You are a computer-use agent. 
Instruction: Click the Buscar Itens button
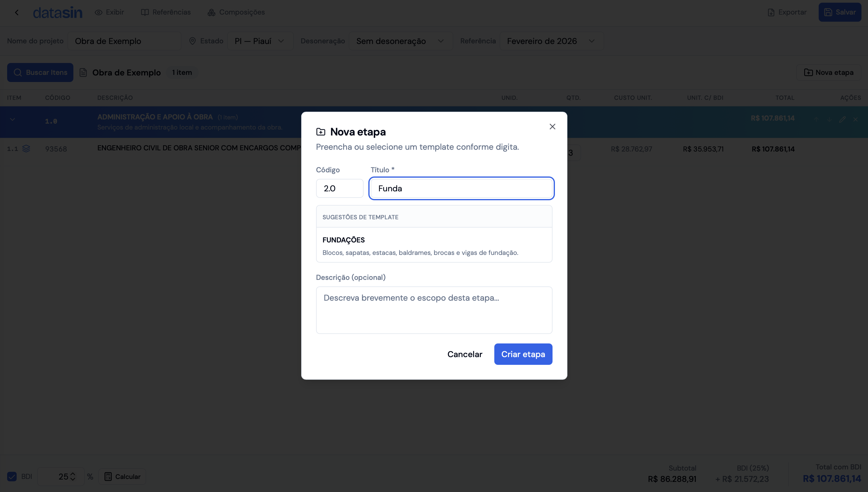coord(40,72)
